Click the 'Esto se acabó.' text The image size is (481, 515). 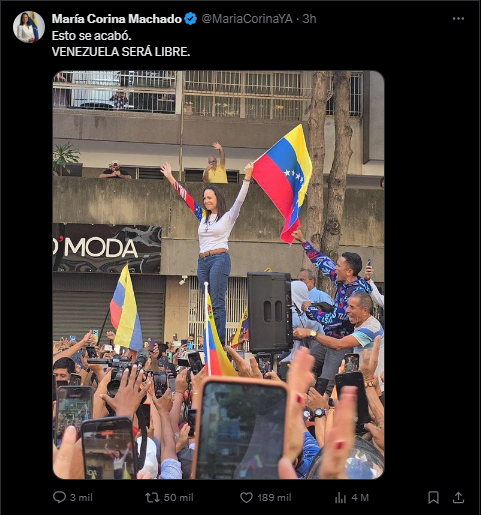click(92, 36)
